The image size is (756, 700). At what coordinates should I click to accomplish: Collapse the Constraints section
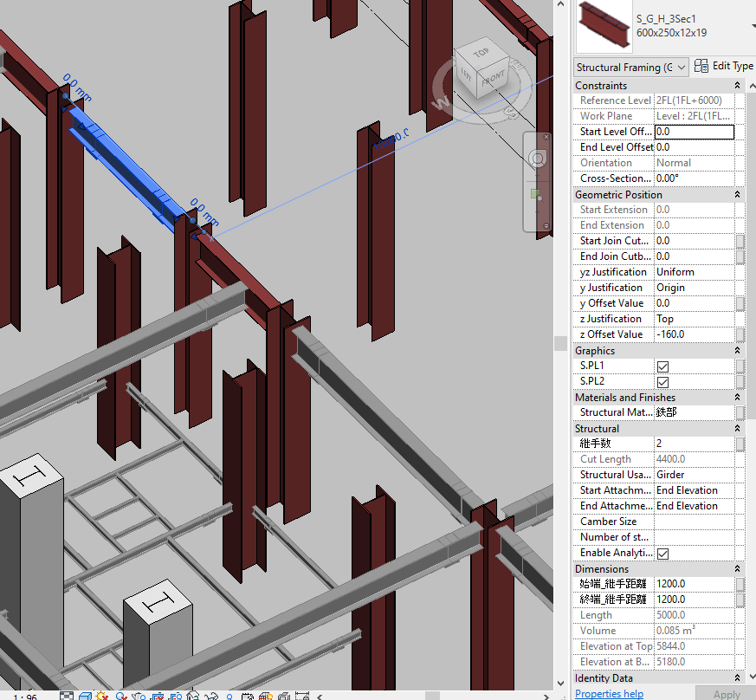tap(736, 85)
